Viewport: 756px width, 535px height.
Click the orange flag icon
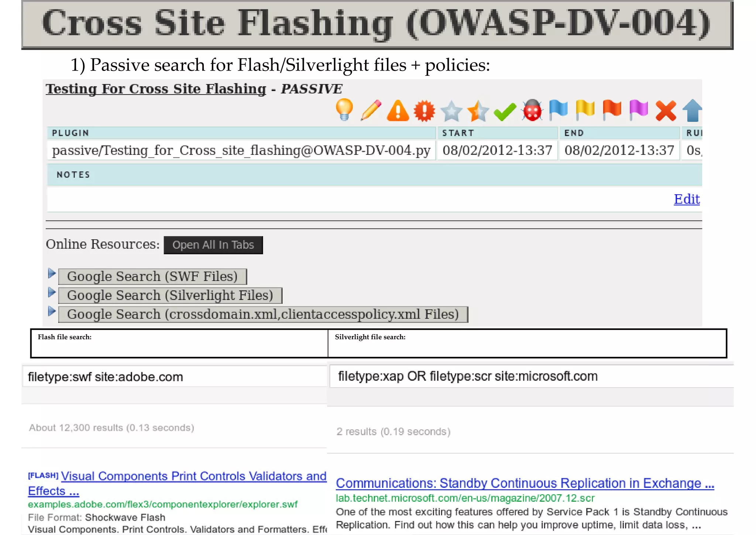[x=612, y=110]
